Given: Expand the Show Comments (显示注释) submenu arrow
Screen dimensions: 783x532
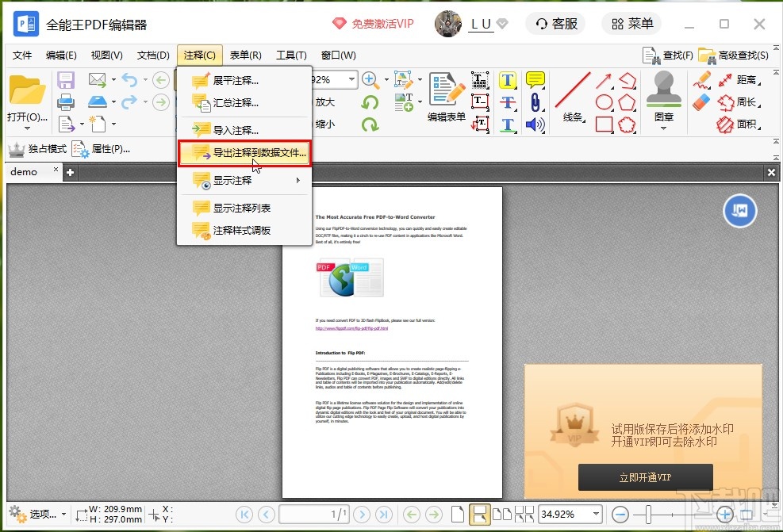Looking at the screenshot, I should 298,180.
